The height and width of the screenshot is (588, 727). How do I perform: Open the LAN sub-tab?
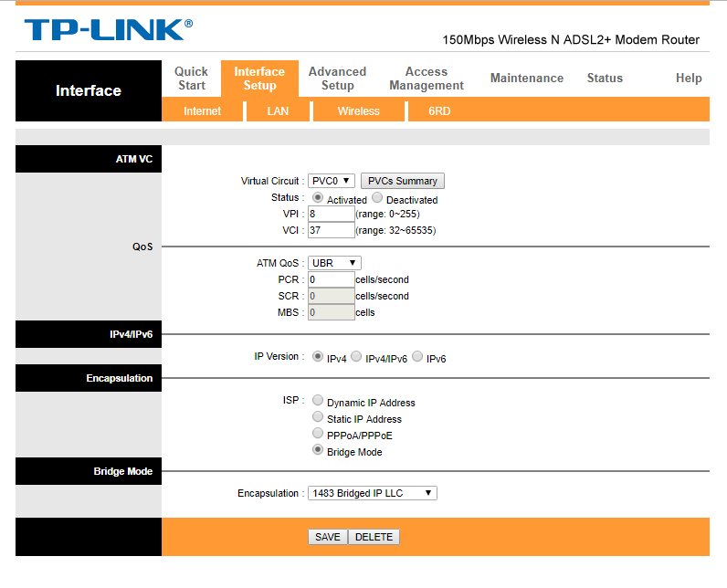pyautogui.click(x=278, y=111)
